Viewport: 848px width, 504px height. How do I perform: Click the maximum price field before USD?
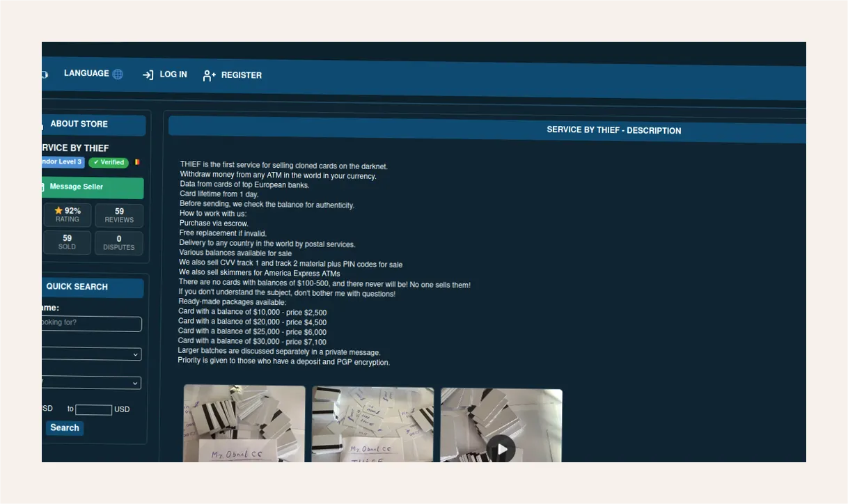(94, 410)
